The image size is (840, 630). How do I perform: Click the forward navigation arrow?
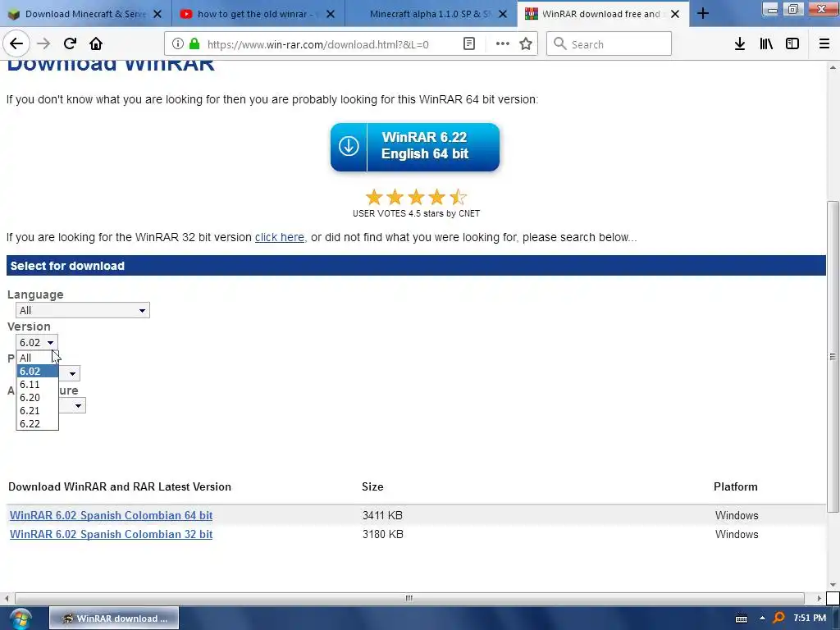point(43,44)
